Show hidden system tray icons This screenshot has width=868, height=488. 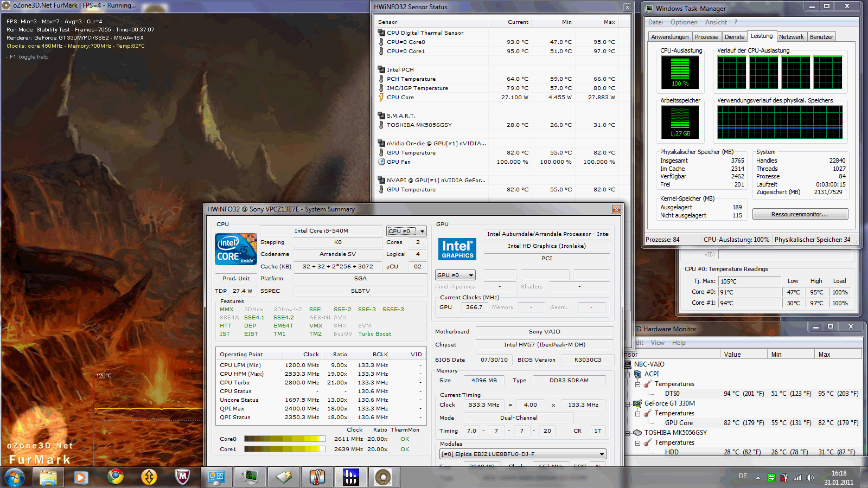tap(758, 478)
